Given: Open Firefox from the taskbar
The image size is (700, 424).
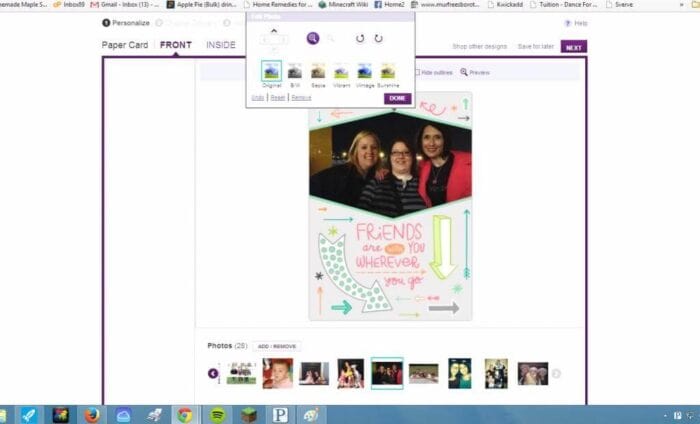Looking at the screenshot, I should click(92, 415).
